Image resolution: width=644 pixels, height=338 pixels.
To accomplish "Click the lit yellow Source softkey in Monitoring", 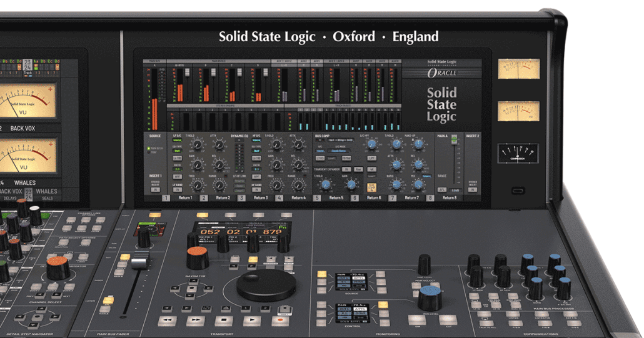I will pos(322,274).
